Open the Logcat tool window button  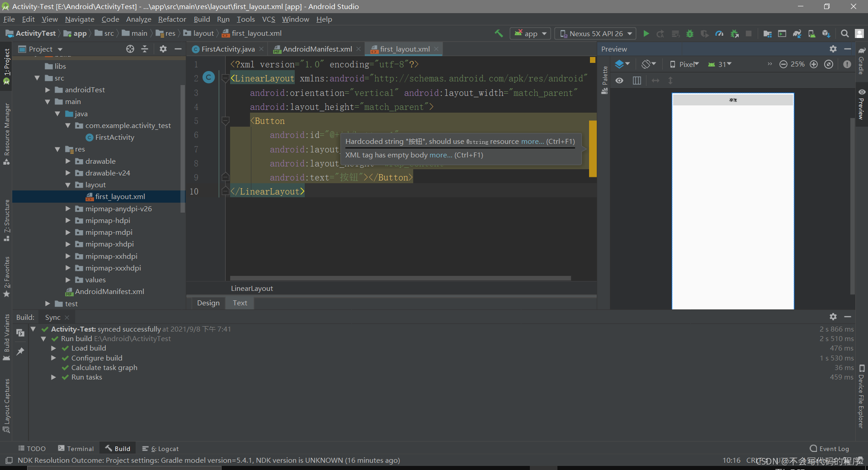[160, 449]
